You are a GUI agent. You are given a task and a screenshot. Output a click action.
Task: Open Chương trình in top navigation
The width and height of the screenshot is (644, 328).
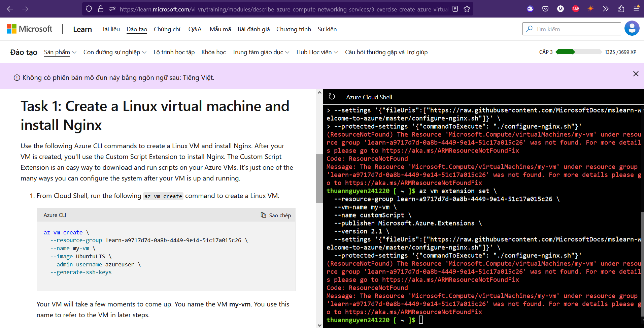[294, 29]
